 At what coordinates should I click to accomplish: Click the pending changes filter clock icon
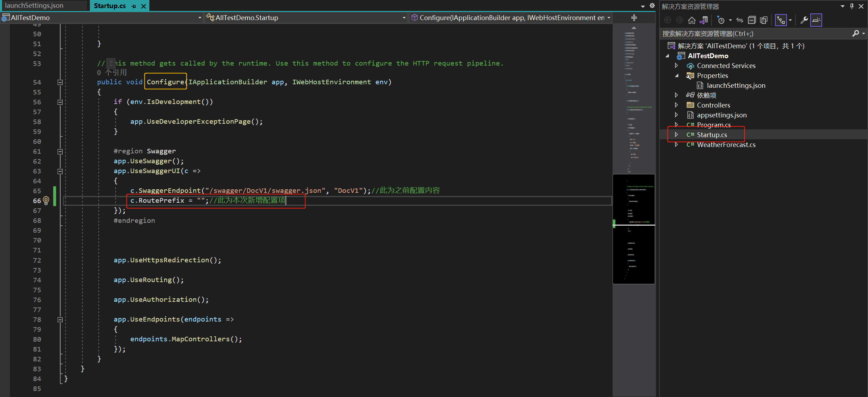[721, 20]
